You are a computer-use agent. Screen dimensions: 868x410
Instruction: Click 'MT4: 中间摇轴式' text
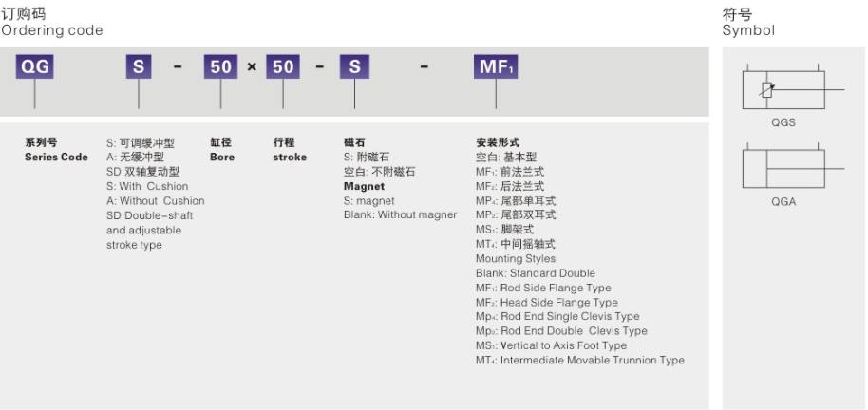(x=516, y=244)
